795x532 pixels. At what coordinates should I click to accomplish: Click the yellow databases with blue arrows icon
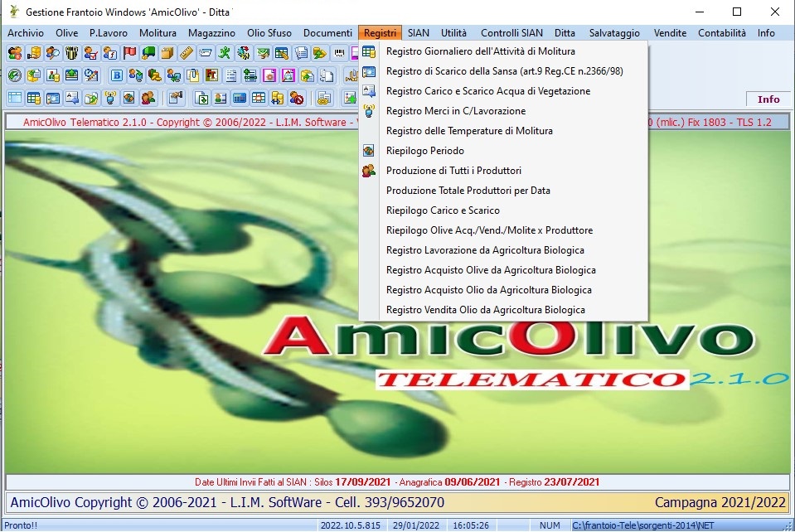tap(278, 98)
